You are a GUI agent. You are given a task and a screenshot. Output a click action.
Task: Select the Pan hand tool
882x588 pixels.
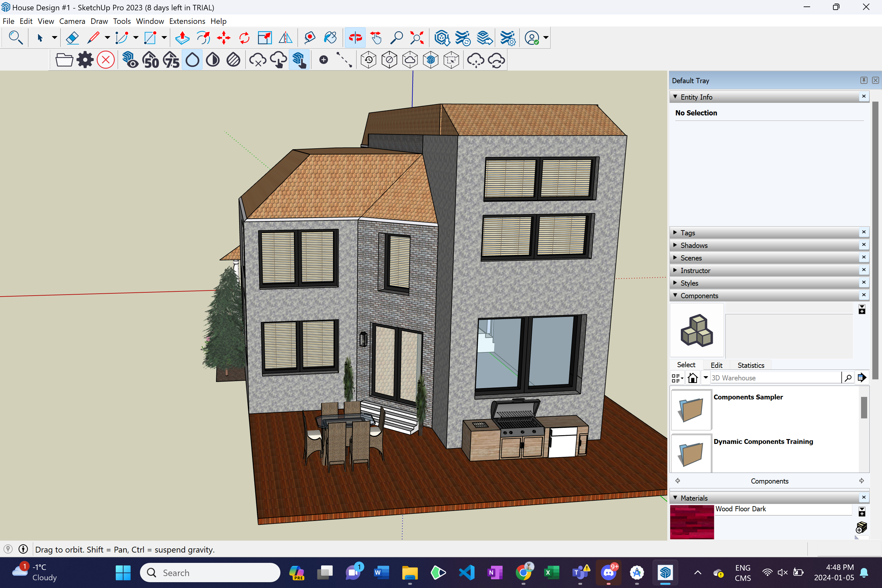pyautogui.click(x=376, y=38)
